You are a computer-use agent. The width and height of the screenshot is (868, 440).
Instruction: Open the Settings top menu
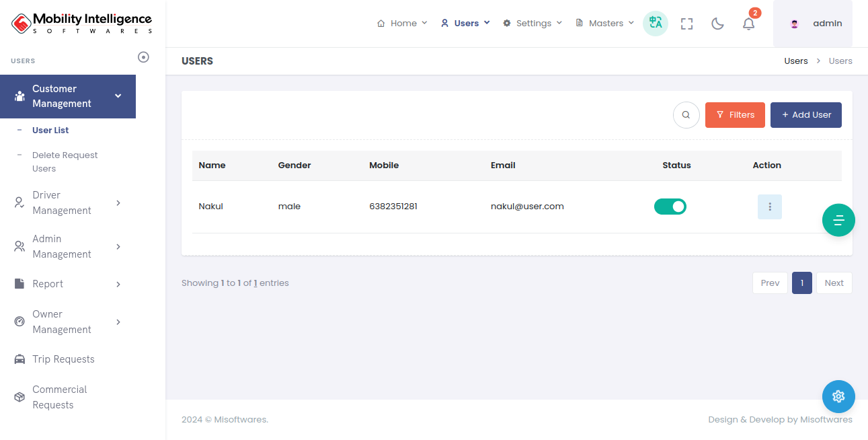(532, 24)
